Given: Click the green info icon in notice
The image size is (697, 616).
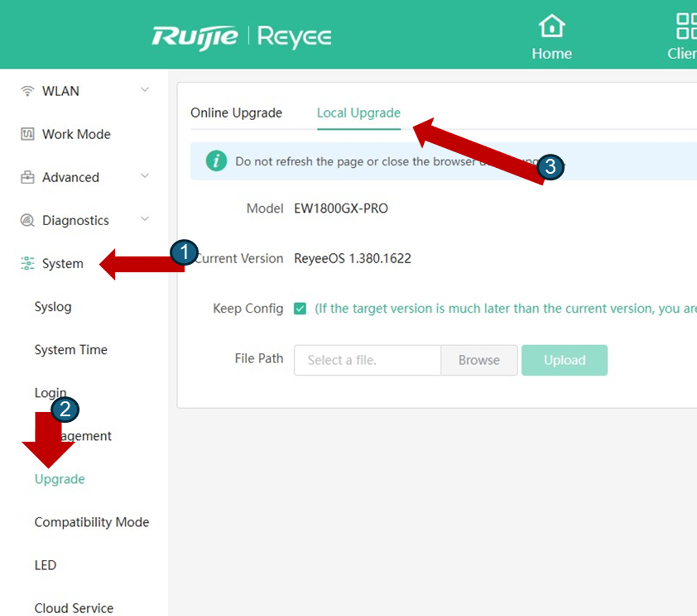Looking at the screenshot, I should (x=216, y=161).
